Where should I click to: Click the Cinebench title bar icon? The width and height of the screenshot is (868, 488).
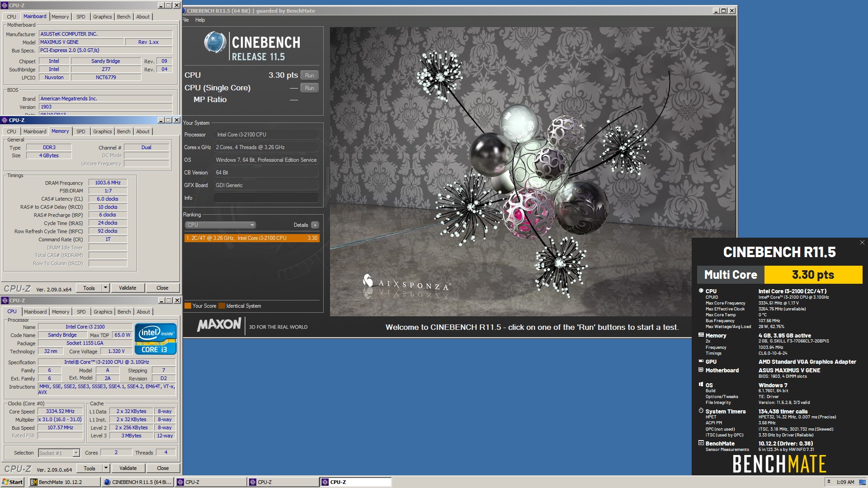pyautogui.click(x=184, y=11)
